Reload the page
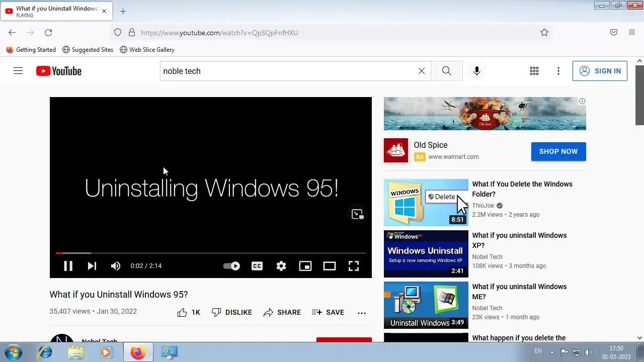Image resolution: width=644 pixels, height=362 pixels. click(x=48, y=33)
